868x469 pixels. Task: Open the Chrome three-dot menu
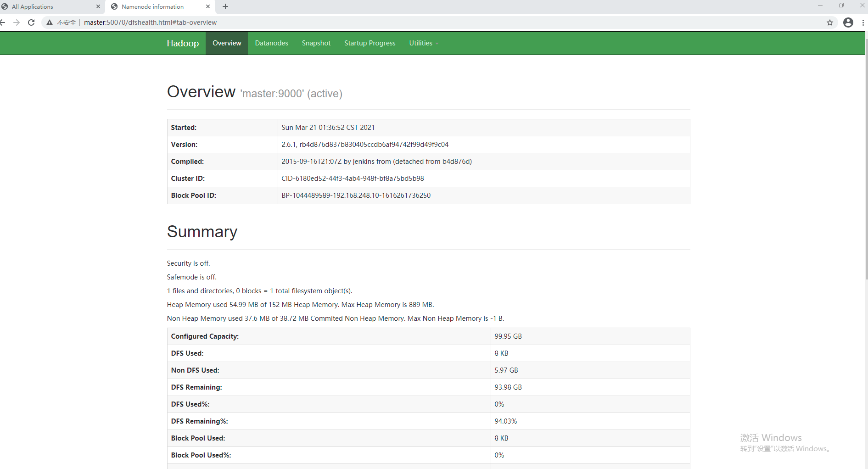[x=863, y=22]
